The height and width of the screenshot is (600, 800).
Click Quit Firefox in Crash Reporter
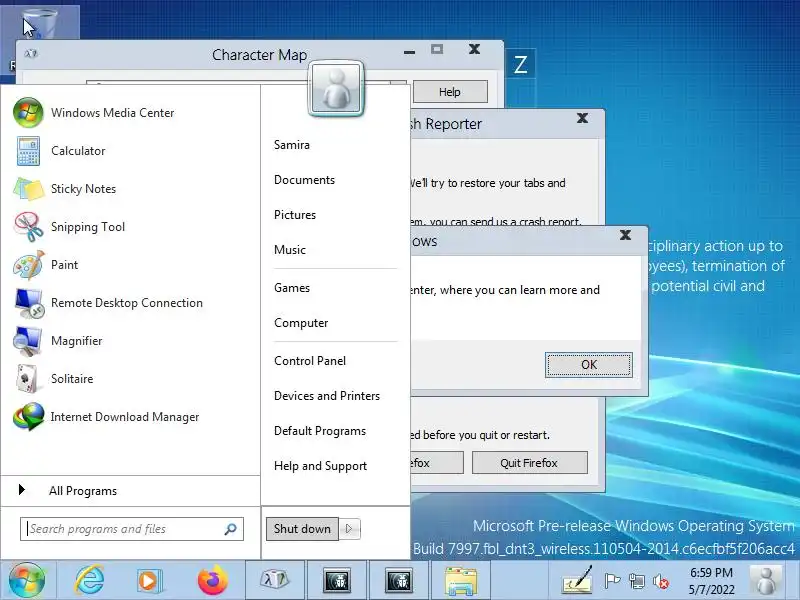pyautogui.click(x=530, y=463)
